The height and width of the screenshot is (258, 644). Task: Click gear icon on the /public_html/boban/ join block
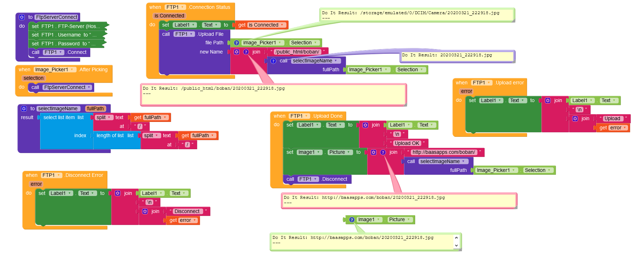[236, 52]
